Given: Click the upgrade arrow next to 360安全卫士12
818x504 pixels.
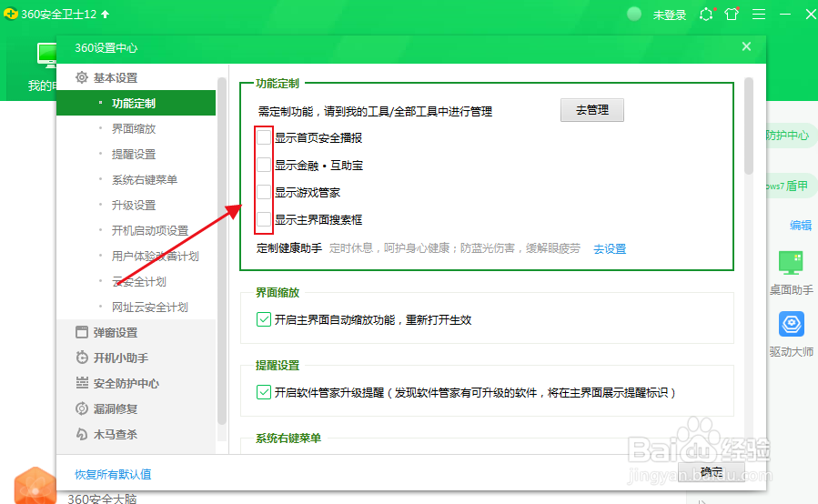Looking at the screenshot, I should click(106, 14).
